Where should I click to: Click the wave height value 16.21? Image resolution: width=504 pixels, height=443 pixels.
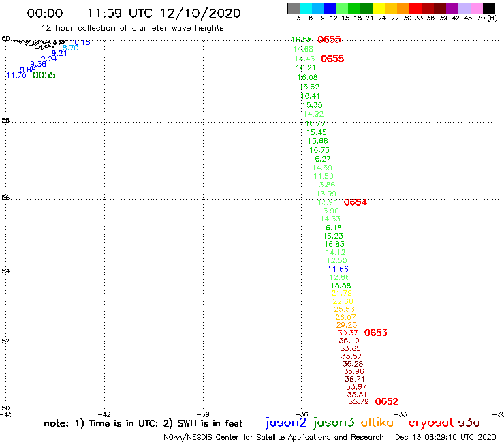coord(306,68)
